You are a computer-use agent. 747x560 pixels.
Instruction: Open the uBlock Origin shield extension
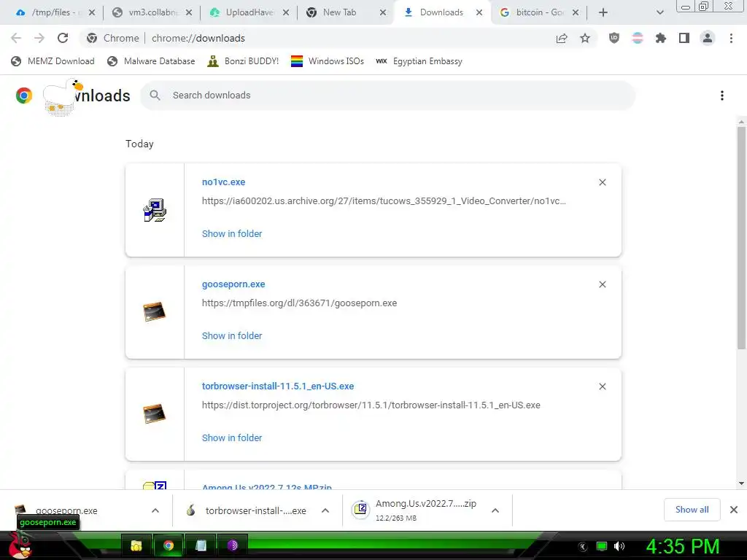click(x=614, y=38)
